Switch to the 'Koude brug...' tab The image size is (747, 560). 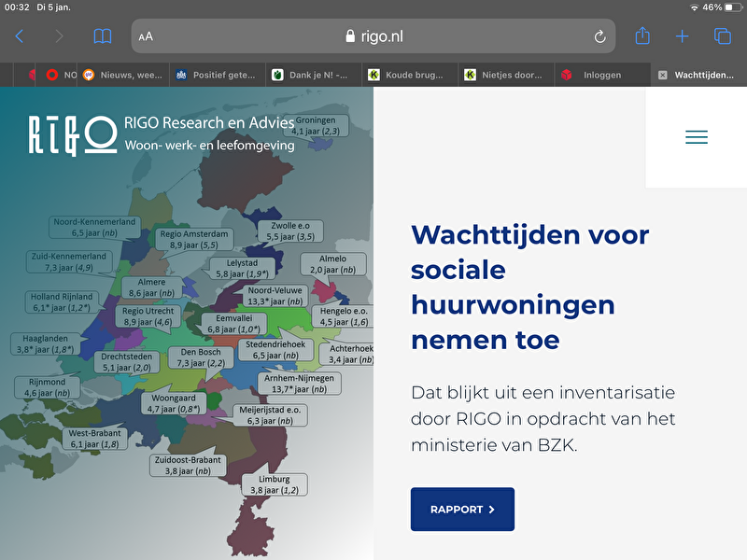pos(410,75)
